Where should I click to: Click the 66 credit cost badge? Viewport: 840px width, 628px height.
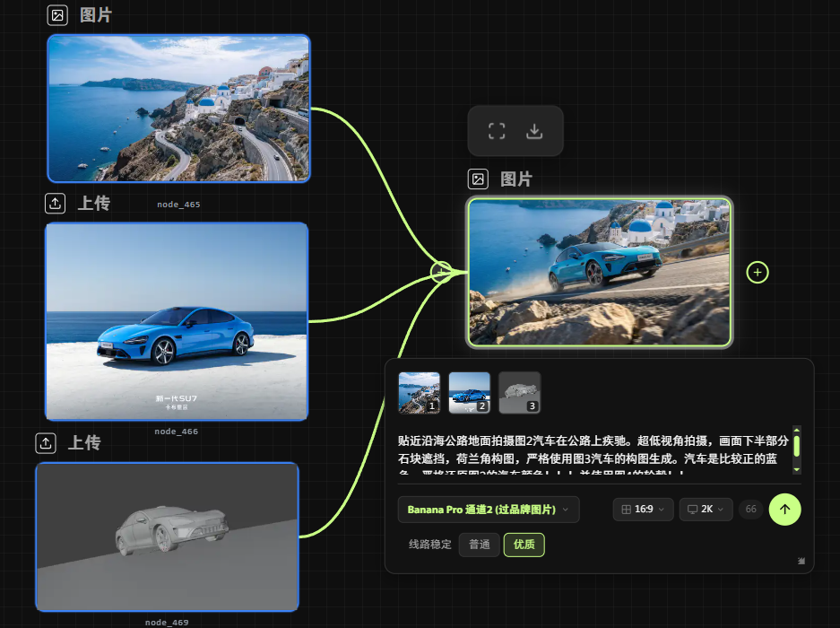click(751, 510)
